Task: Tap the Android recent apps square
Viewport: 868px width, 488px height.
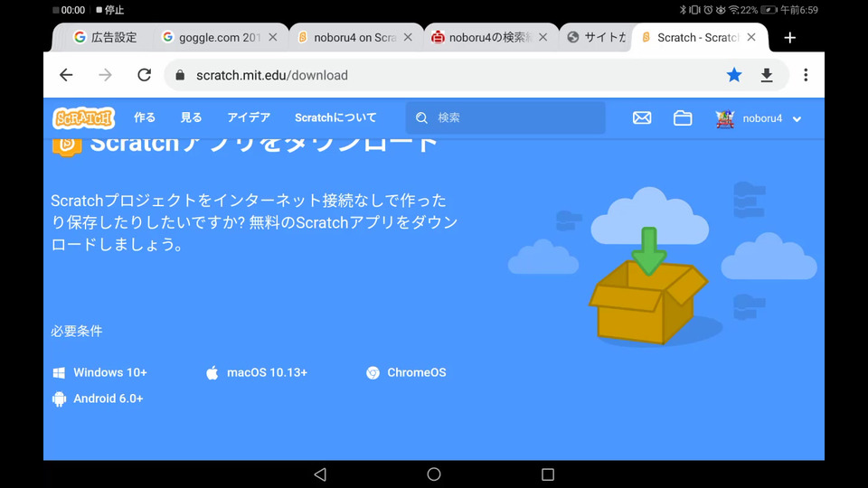Action: (x=548, y=474)
